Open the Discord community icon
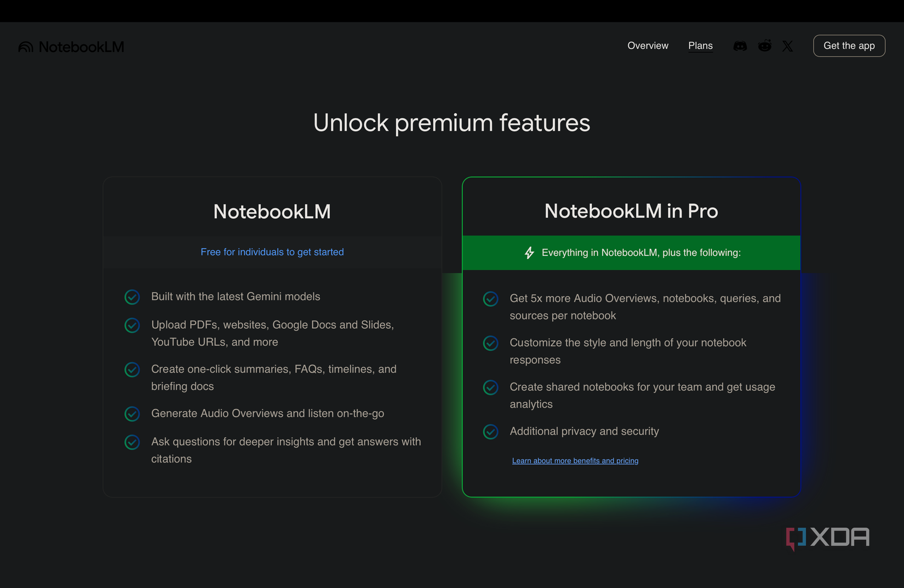 pos(740,46)
